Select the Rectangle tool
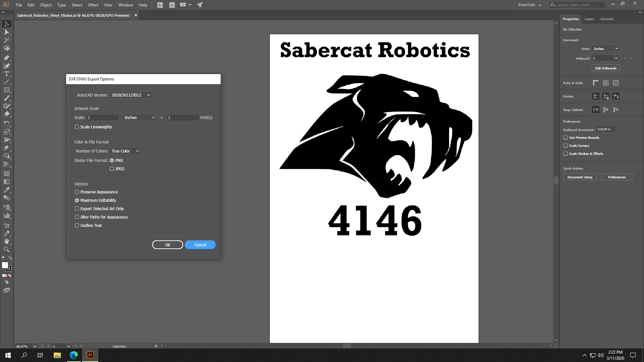Viewport: 644px width, 362px height. (6, 90)
